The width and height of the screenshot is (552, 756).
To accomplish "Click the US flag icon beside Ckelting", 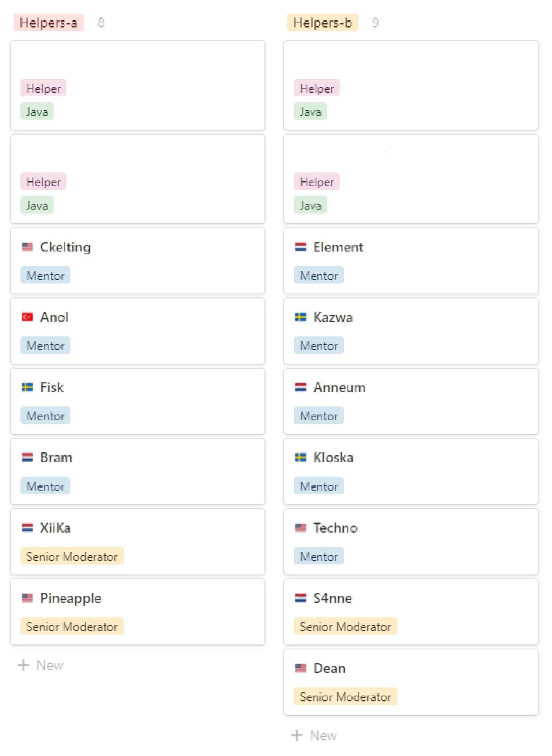I will coord(27,247).
